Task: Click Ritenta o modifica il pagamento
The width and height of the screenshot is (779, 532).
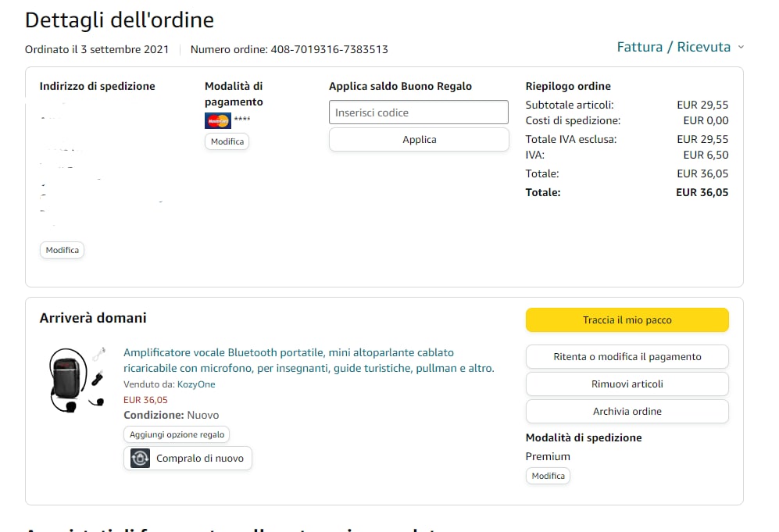Action: click(627, 357)
